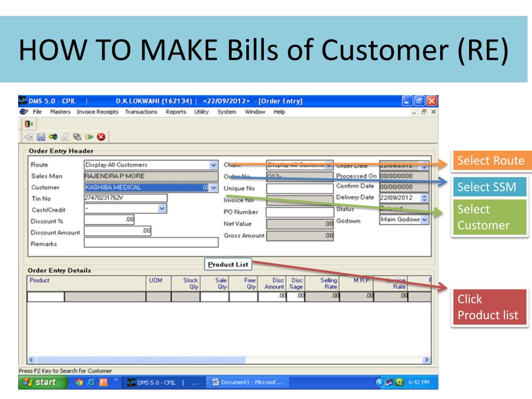Screen dimensions: 532x399
Task: Restore the inner Order Entry child window
Action: [424, 112]
